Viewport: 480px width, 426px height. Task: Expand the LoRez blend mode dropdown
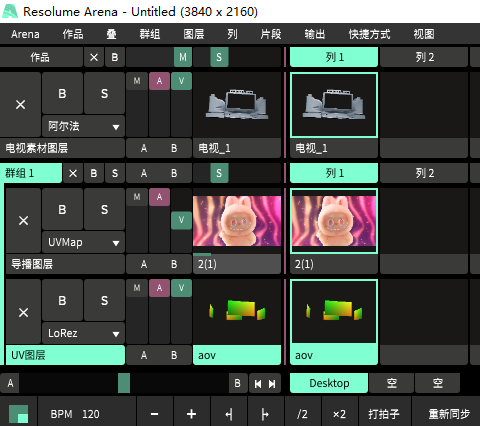point(83,333)
